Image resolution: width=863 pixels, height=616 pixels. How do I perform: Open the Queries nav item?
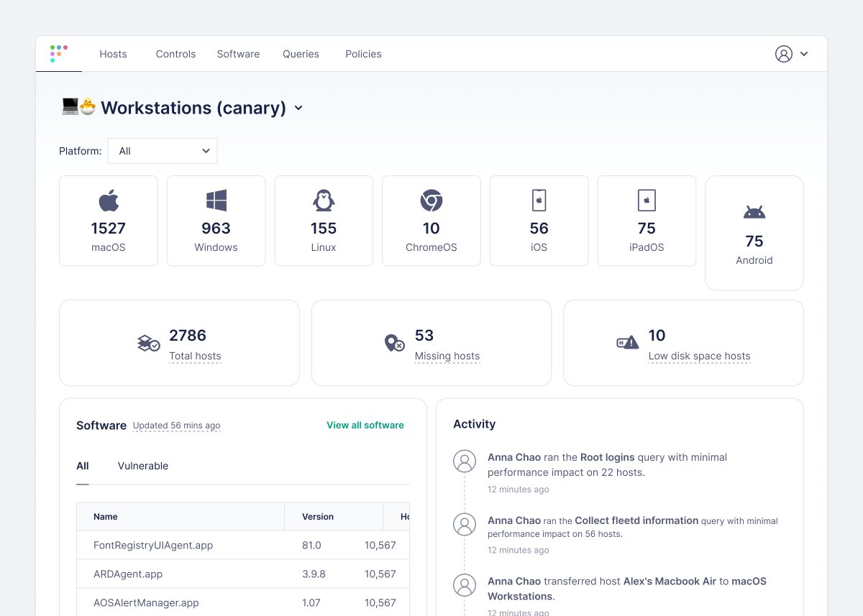pos(301,54)
